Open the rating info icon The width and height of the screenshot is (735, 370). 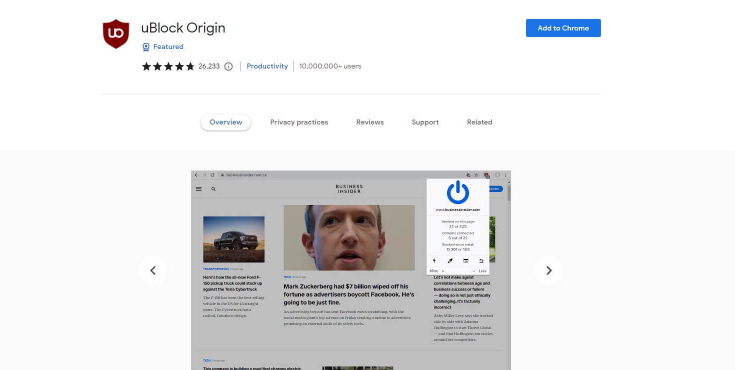[x=228, y=67]
